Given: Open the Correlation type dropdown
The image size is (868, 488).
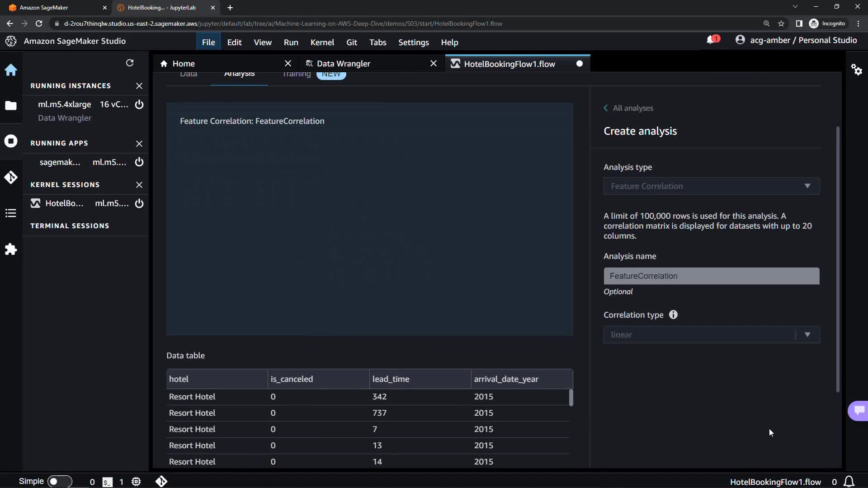Looking at the screenshot, I should [711, 335].
